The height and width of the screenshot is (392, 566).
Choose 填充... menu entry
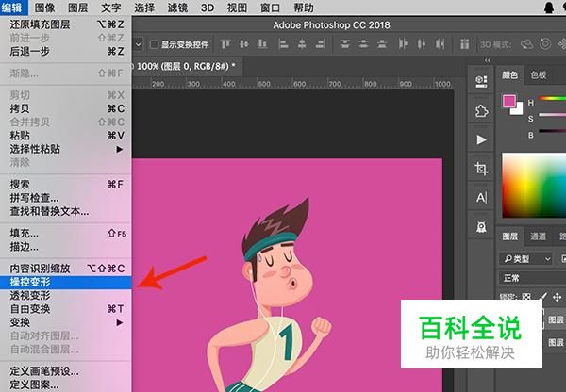pyautogui.click(x=66, y=234)
